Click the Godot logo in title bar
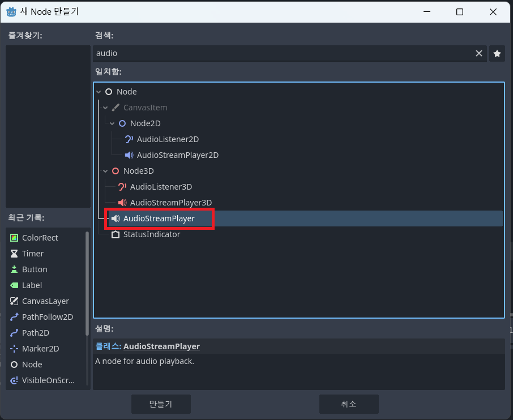 [11, 12]
